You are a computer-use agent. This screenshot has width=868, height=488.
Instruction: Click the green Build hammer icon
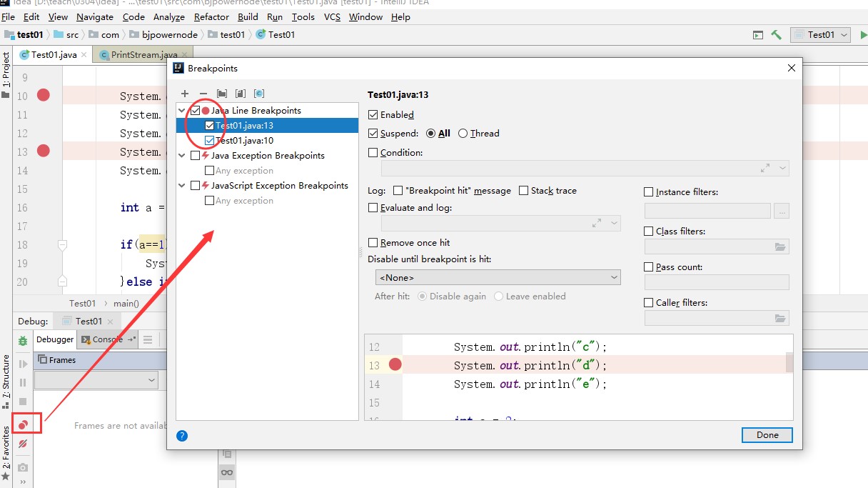click(x=776, y=34)
